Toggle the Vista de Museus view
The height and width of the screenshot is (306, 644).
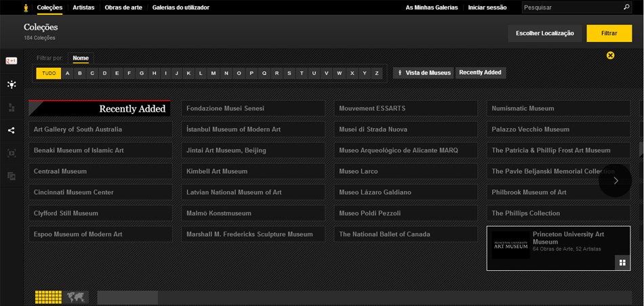[423, 72]
